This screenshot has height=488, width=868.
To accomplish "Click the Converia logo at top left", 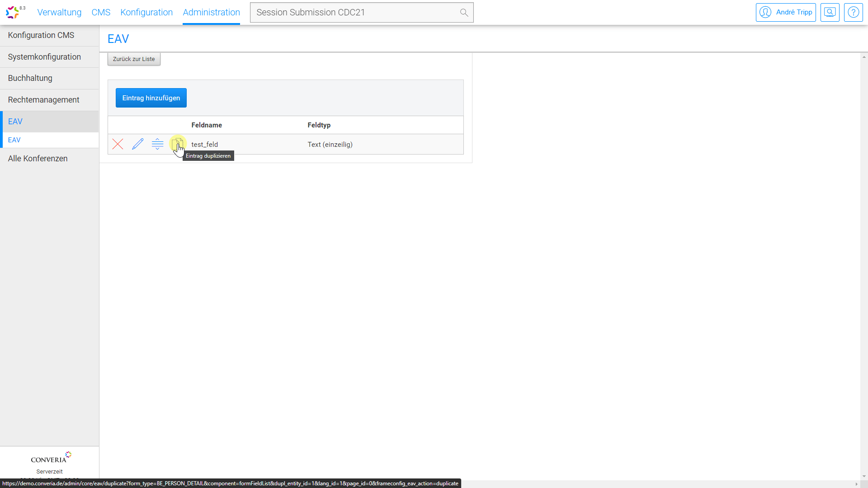I will (x=13, y=12).
